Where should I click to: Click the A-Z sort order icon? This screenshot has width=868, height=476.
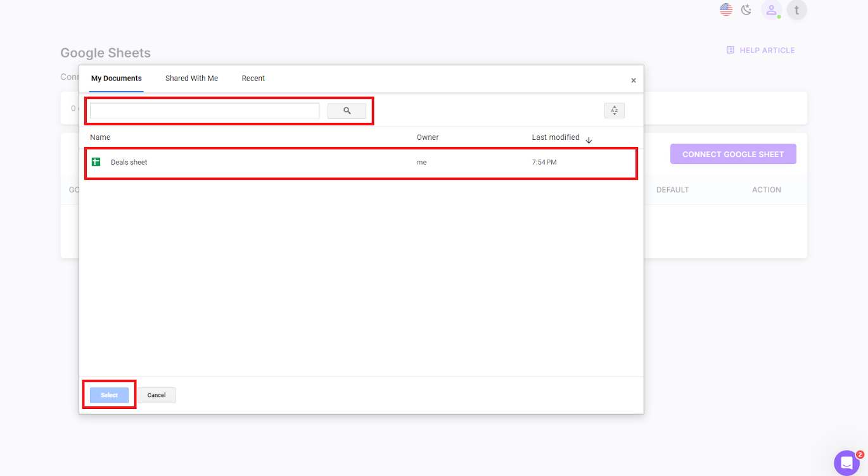614,110
